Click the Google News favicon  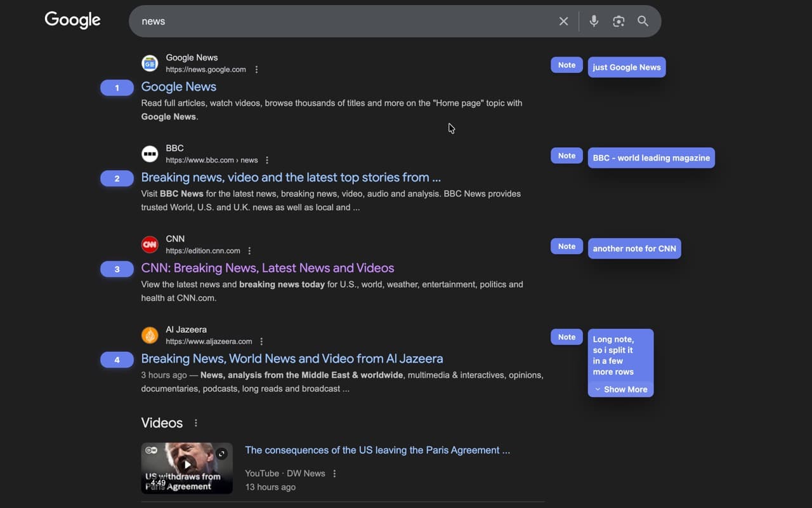pyautogui.click(x=150, y=63)
